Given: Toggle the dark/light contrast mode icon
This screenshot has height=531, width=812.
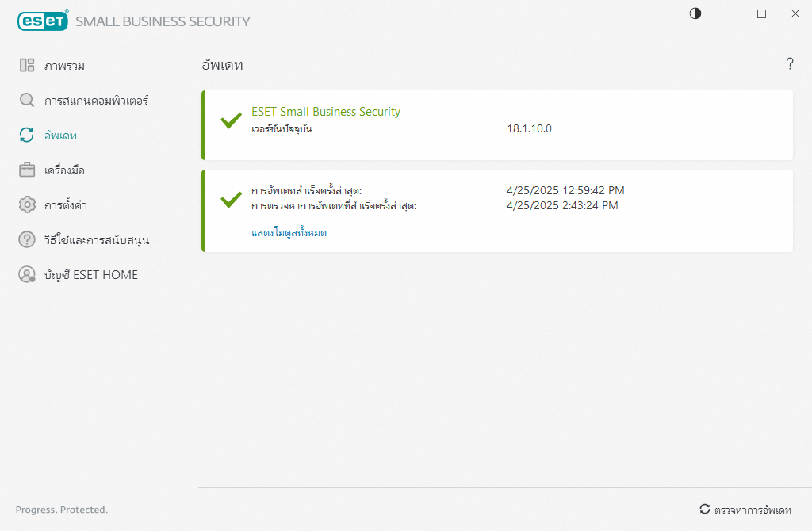Looking at the screenshot, I should pyautogui.click(x=695, y=13).
